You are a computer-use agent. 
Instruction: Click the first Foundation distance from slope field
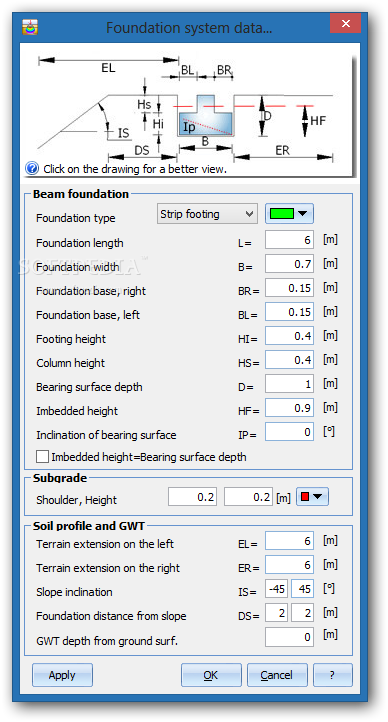click(x=277, y=613)
